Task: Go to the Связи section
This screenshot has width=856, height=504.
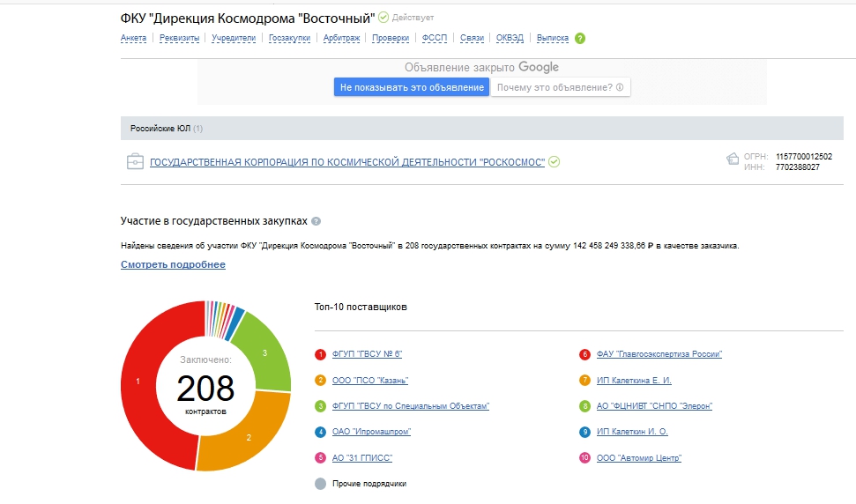Action: [x=472, y=38]
